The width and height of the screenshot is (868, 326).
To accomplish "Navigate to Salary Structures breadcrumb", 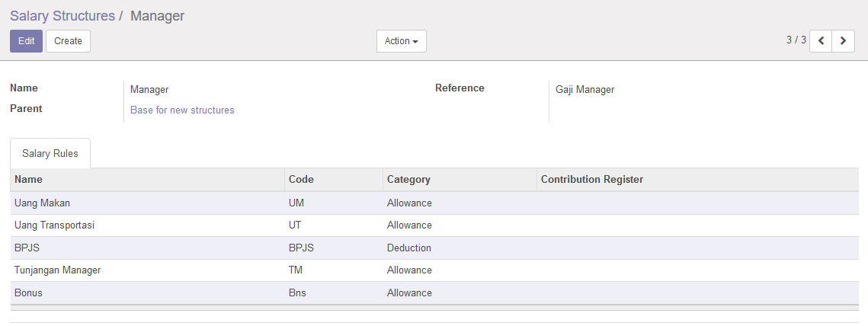I will click(x=62, y=15).
